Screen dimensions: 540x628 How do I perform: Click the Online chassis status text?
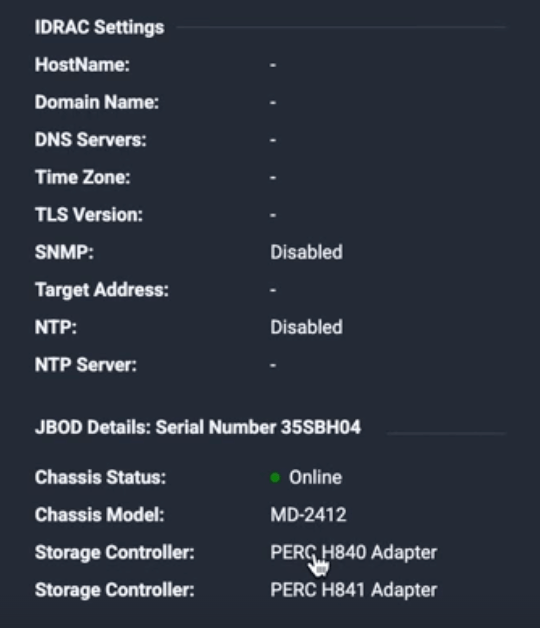pos(315,477)
